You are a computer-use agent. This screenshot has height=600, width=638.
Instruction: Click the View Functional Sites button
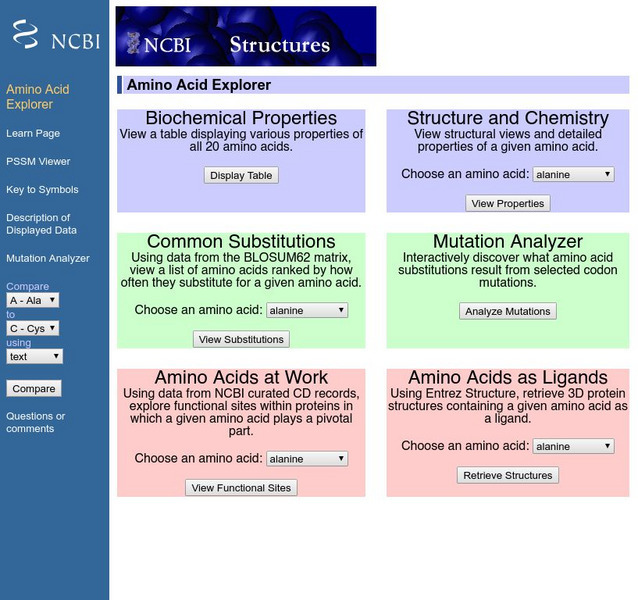tap(241, 488)
